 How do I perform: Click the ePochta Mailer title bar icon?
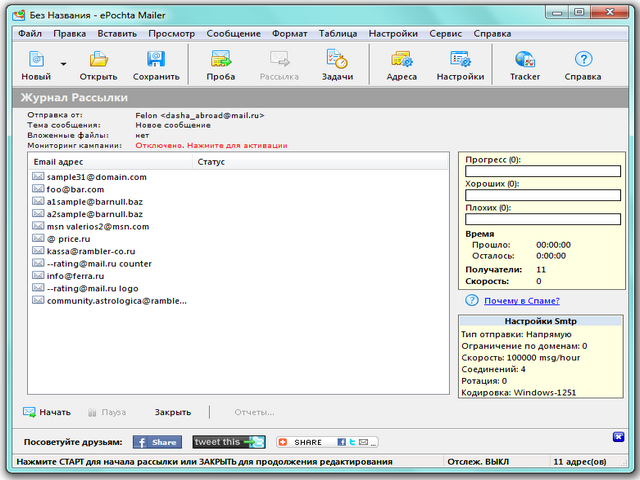[19, 16]
